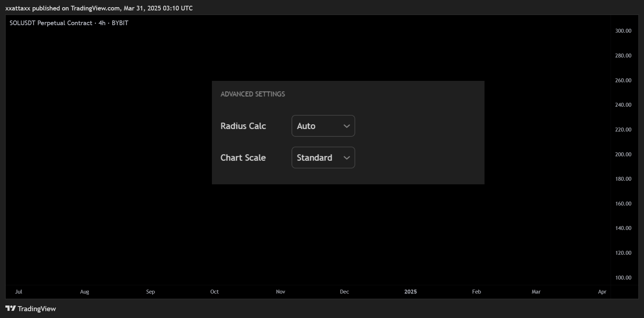The image size is (644, 318).
Task: Click the Nov time axis label
Action: [281, 292]
